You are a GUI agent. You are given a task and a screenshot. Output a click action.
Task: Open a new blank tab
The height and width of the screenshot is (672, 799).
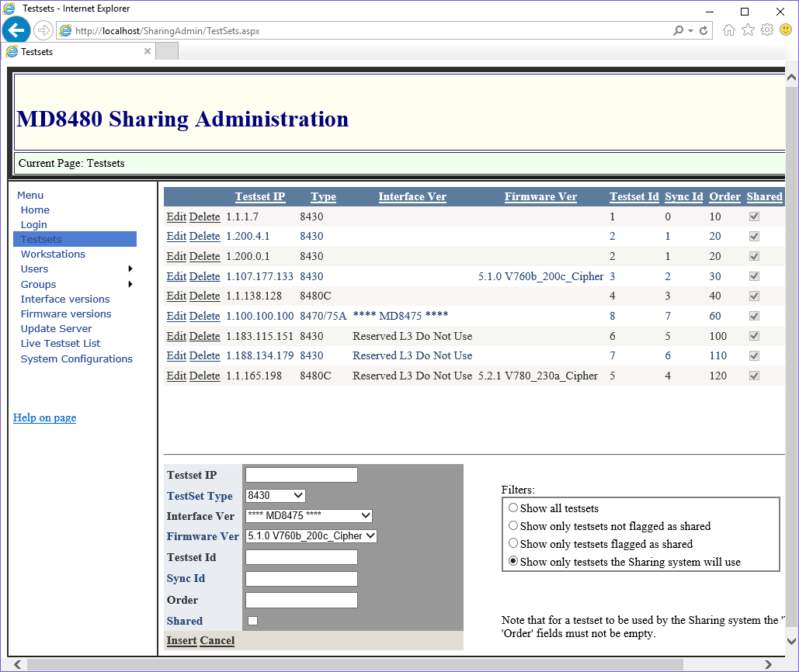(167, 51)
